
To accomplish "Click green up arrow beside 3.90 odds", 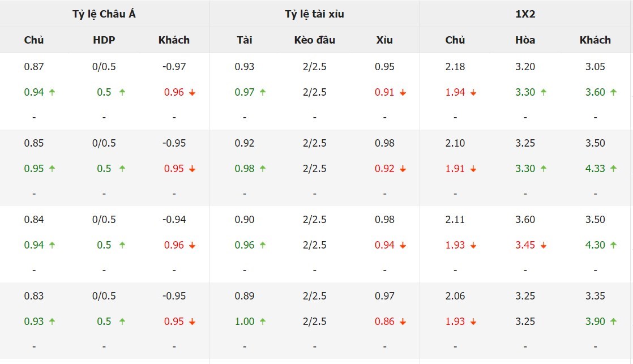I will pos(614,321).
